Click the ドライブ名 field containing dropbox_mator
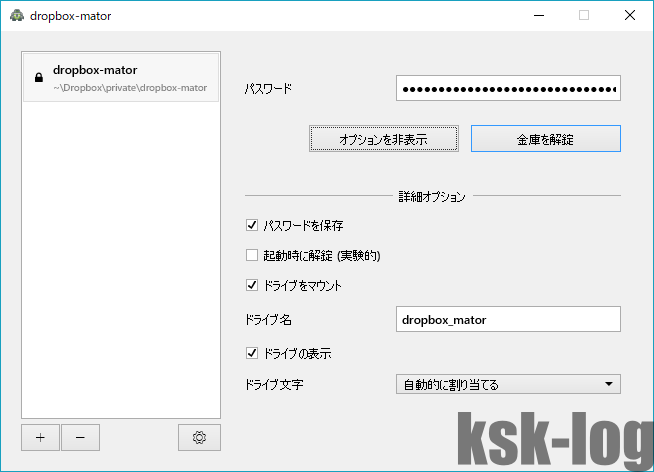 tap(508, 320)
